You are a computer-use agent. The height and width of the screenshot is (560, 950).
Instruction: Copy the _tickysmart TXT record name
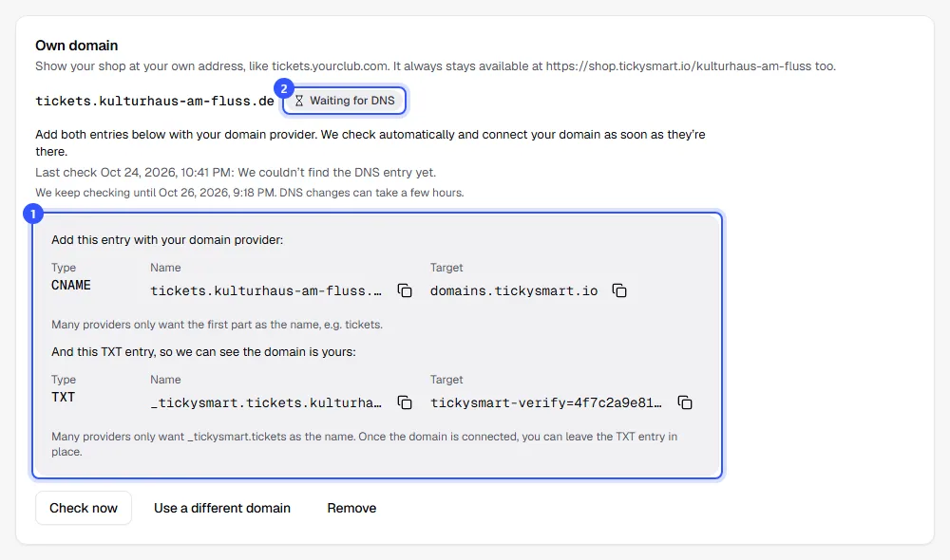[405, 402]
